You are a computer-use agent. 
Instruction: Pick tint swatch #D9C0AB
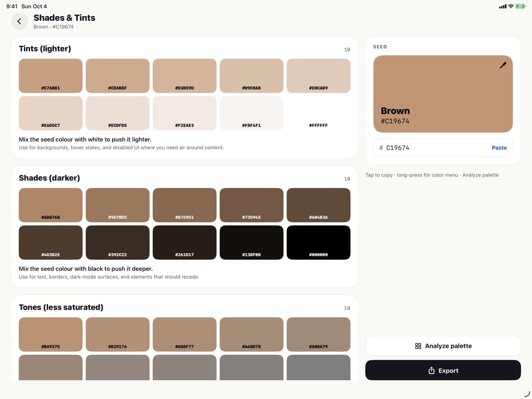coord(251,76)
